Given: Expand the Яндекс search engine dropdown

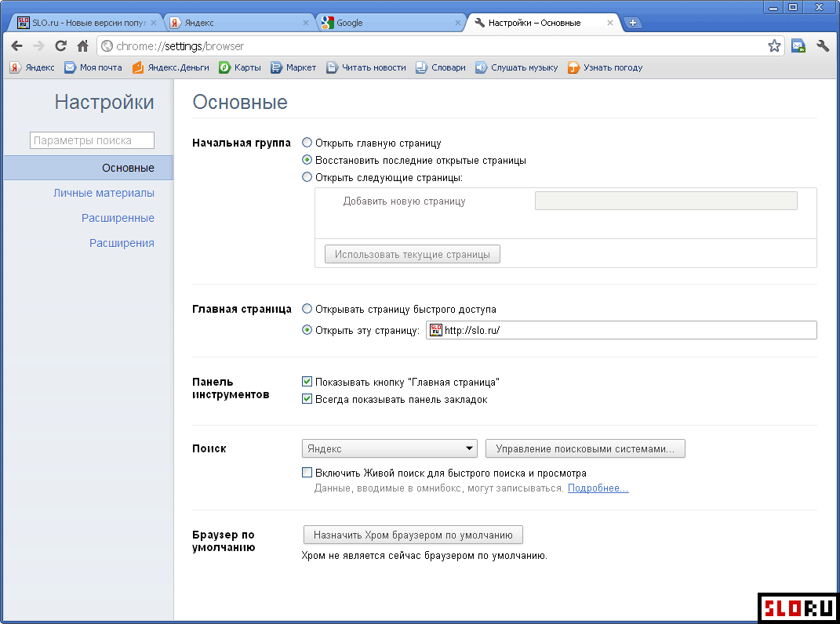Looking at the screenshot, I should click(390, 448).
